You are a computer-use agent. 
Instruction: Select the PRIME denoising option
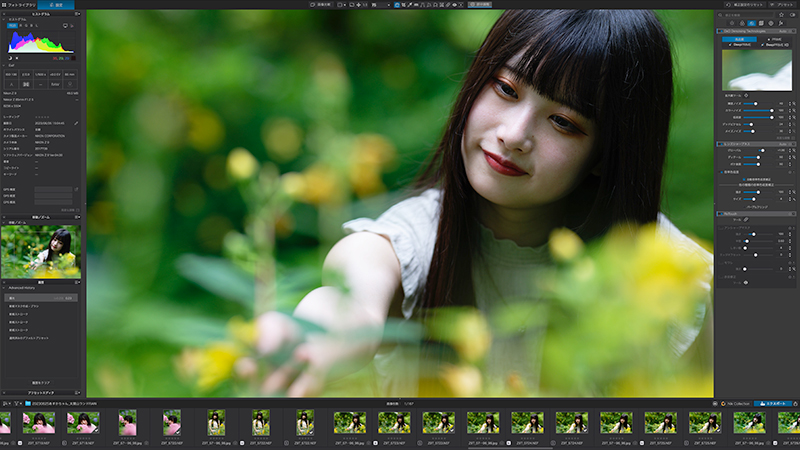(x=775, y=39)
